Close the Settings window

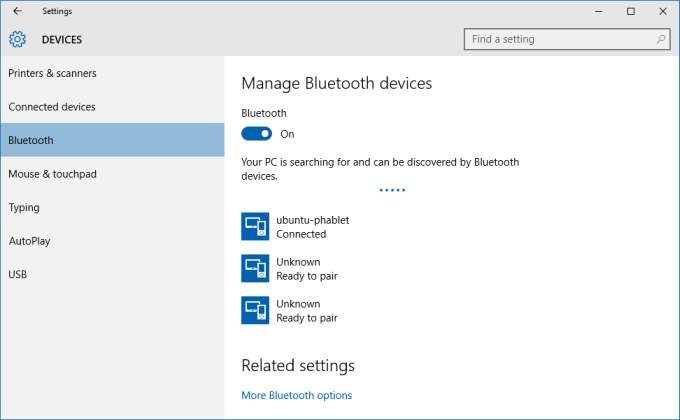(663, 11)
